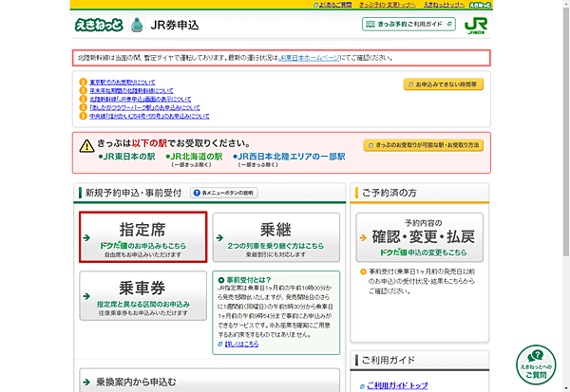The width and height of the screenshot is (570, 392).
Task: Click info icon beside 東京駅 notice
Action: click(x=84, y=83)
